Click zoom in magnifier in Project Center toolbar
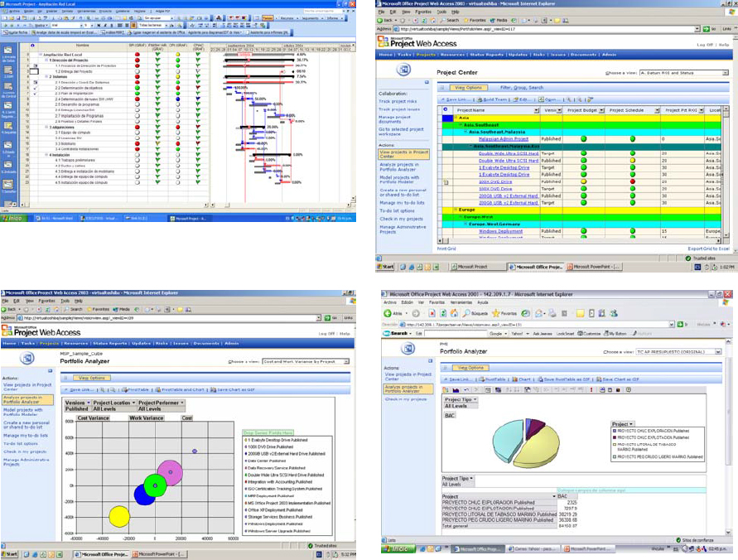 coord(569,99)
